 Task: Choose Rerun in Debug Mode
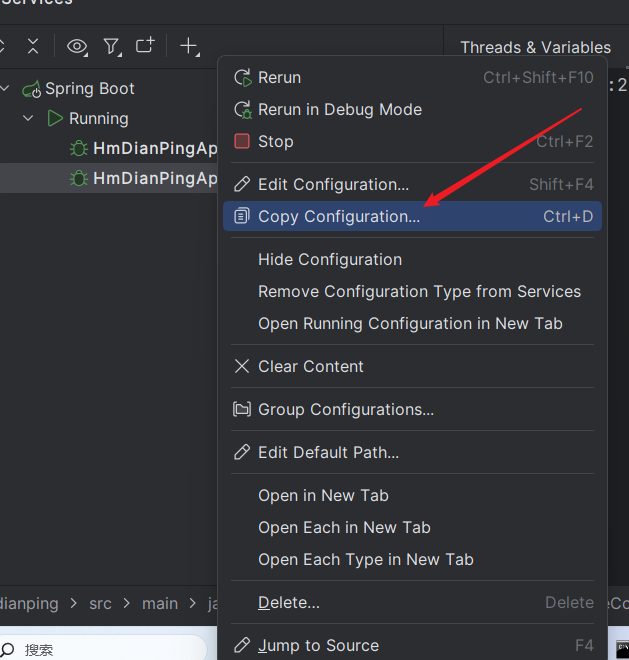(412, 109)
